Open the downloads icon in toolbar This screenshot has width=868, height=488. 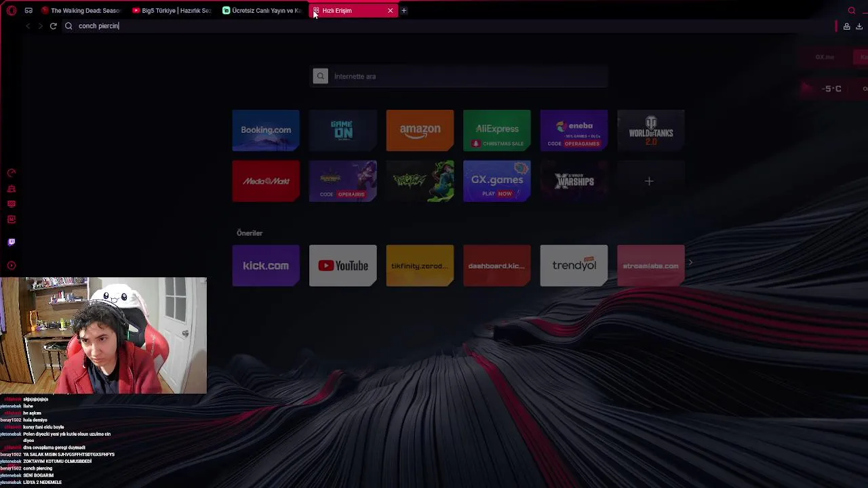pyautogui.click(x=859, y=26)
